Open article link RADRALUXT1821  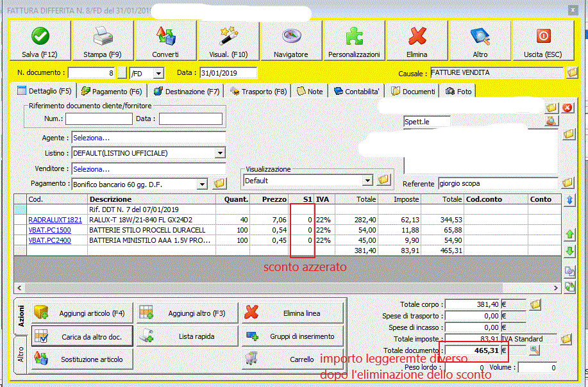(55, 220)
